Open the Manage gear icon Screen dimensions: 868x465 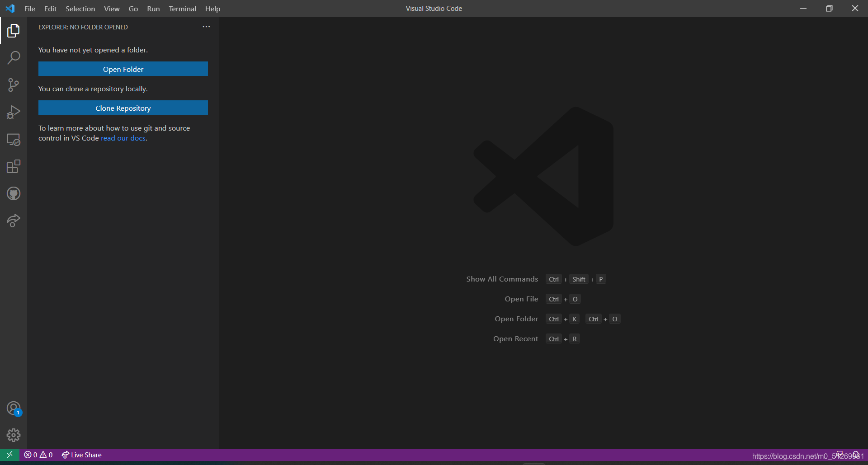click(x=14, y=435)
